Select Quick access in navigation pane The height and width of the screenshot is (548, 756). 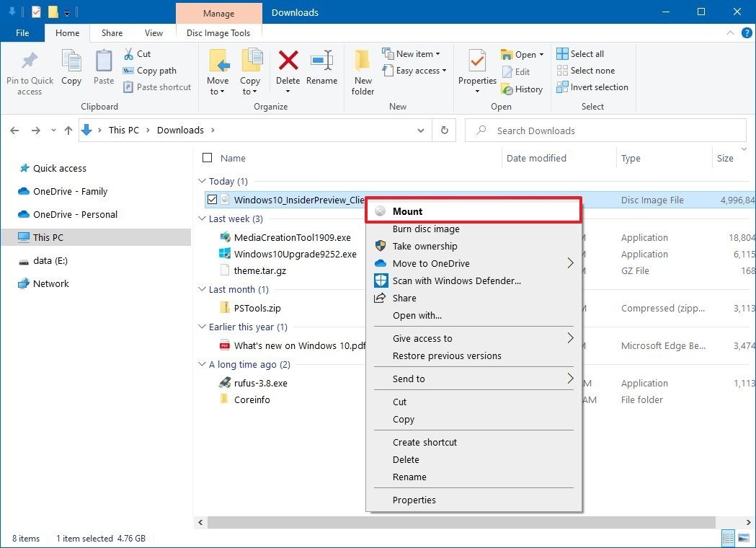60,168
